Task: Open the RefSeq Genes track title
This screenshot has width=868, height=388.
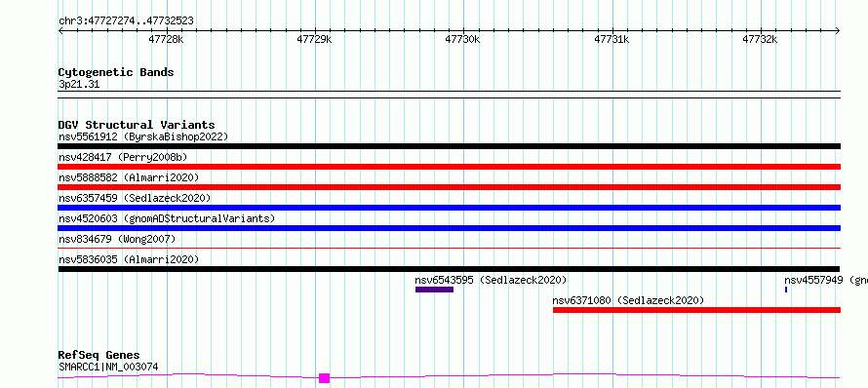Action: (99, 355)
